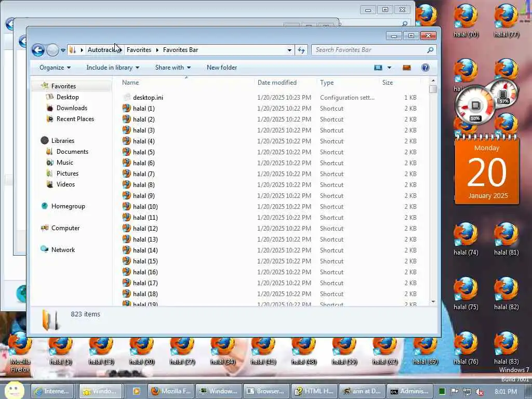Open Explorer help
Image resolution: width=532 pixels, height=399 pixels.
pyautogui.click(x=425, y=68)
